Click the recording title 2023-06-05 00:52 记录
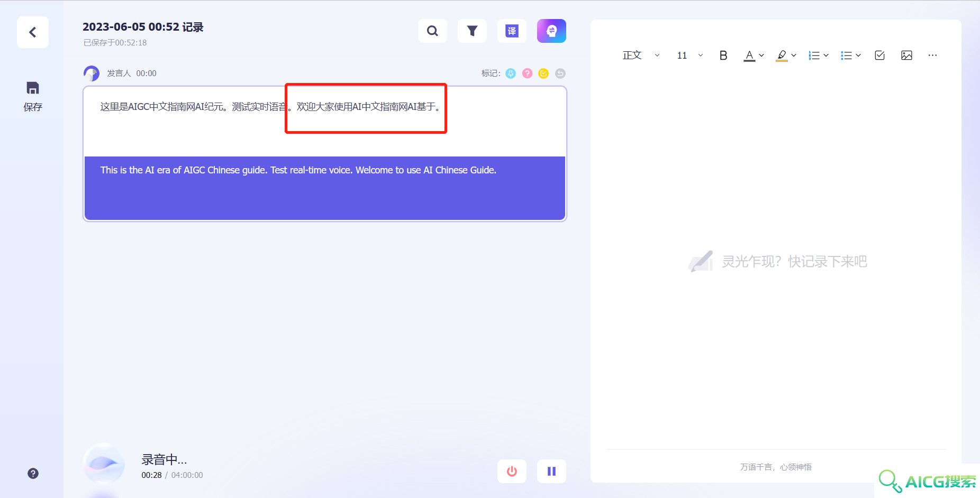Viewport: 980px width, 498px height. pyautogui.click(x=143, y=27)
